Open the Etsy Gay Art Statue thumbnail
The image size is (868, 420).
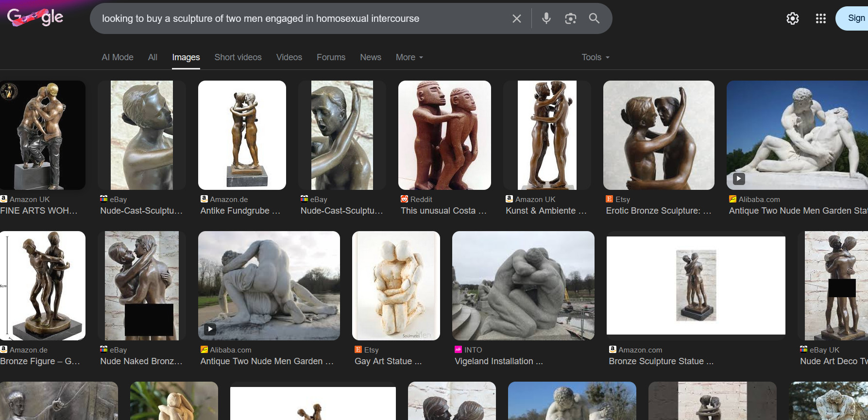pyautogui.click(x=396, y=286)
